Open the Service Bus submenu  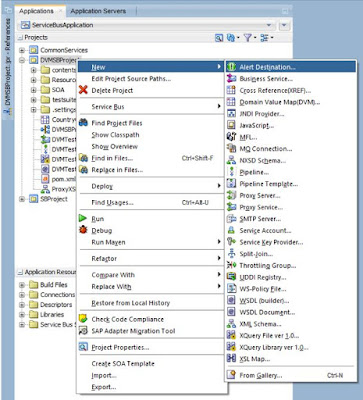click(x=151, y=107)
